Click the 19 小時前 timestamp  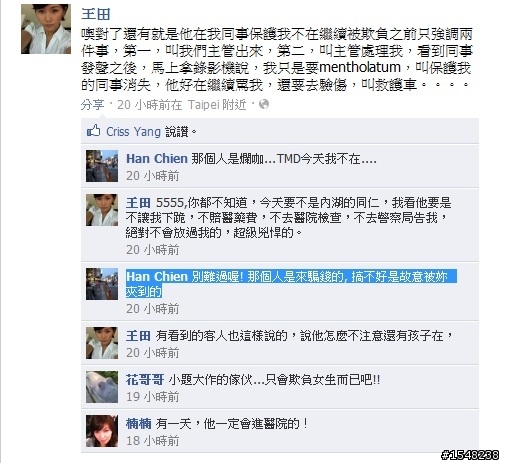[x=152, y=397]
